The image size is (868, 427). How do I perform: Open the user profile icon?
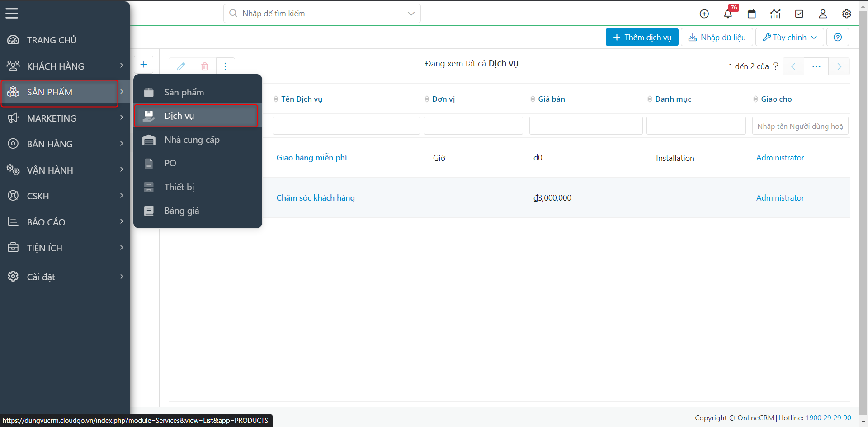tap(823, 14)
